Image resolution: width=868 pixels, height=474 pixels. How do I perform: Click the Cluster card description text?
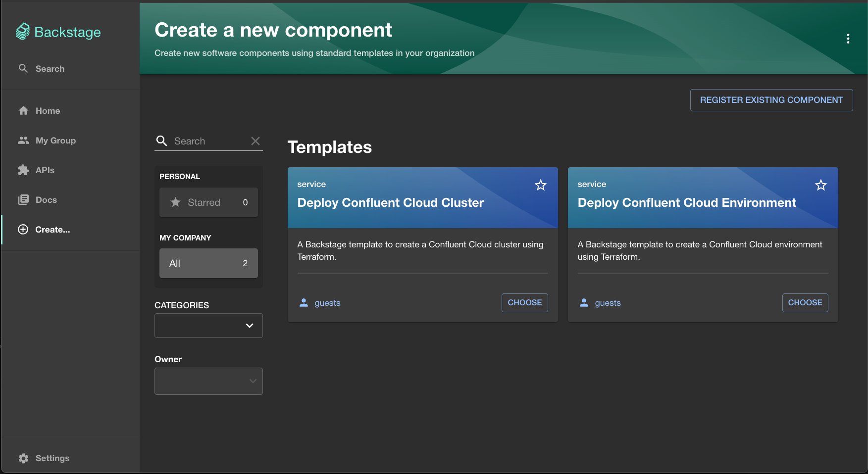[x=420, y=251]
